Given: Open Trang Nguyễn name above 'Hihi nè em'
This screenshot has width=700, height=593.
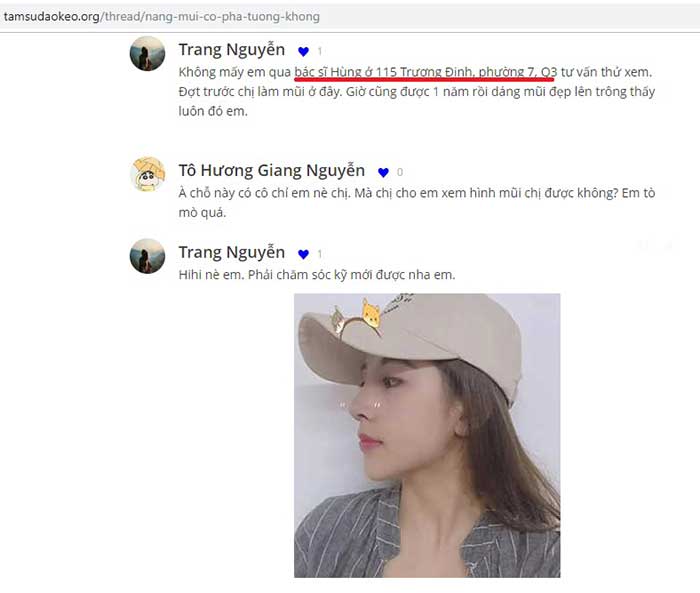Looking at the screenshot, I should click(232, 252).
